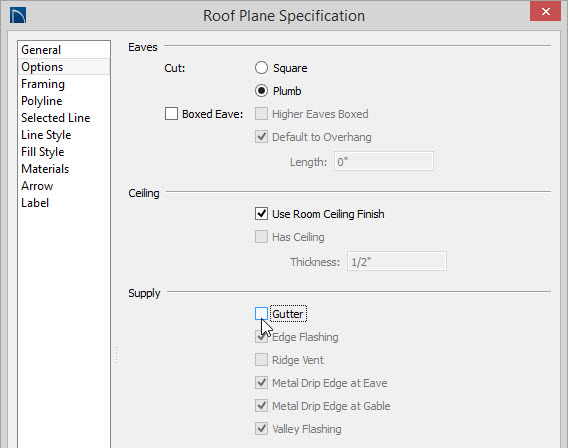Image resolution: width=568 pixels, height=448 pixels.
Task: Select the Plumb eave cut option
Action: point(261,91)
